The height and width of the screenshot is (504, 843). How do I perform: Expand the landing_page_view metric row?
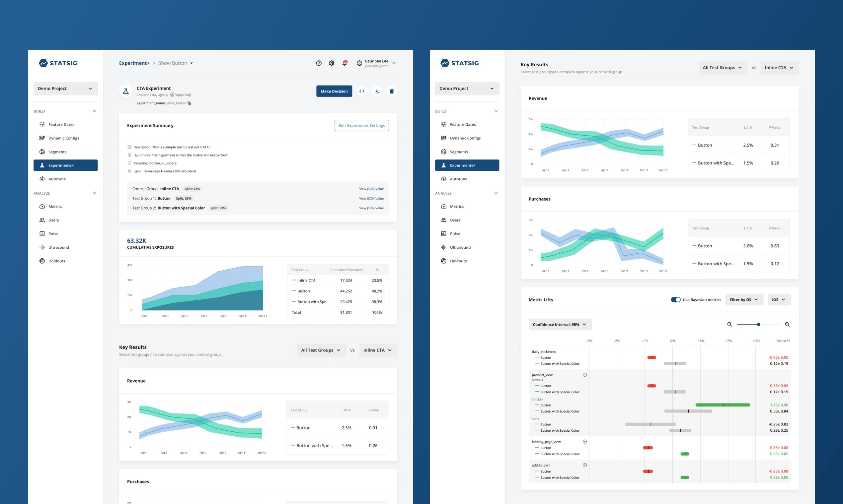click(x=585, y=442)
